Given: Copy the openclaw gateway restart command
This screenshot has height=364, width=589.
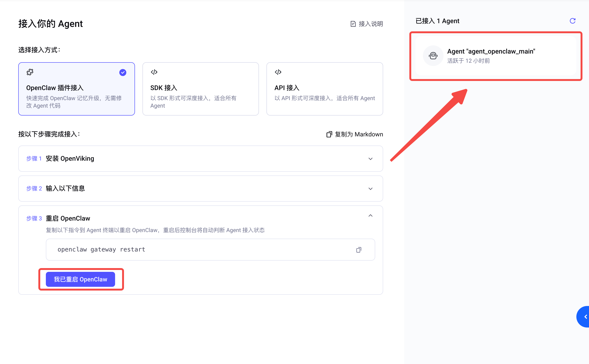Looking at the screenshot, I should 359,250.
